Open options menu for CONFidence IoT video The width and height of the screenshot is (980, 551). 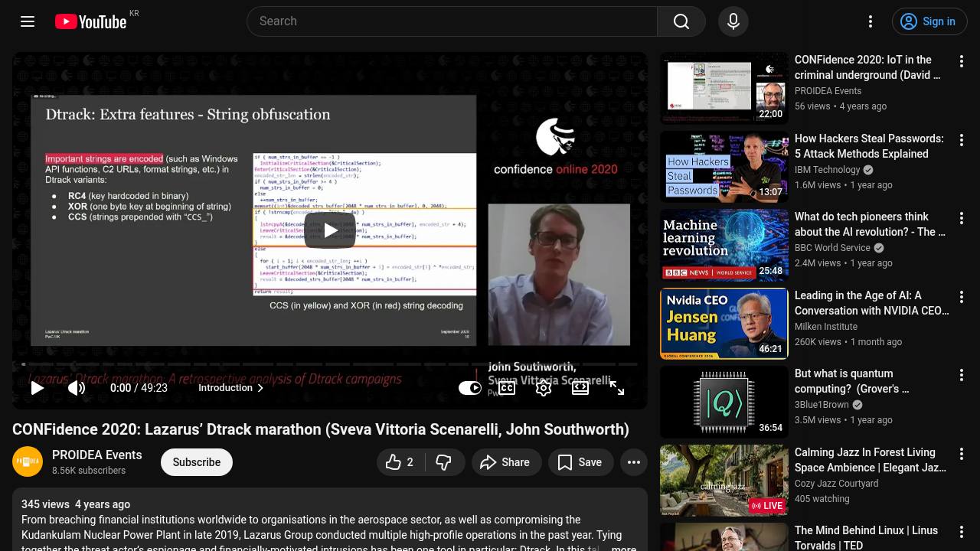962,62
